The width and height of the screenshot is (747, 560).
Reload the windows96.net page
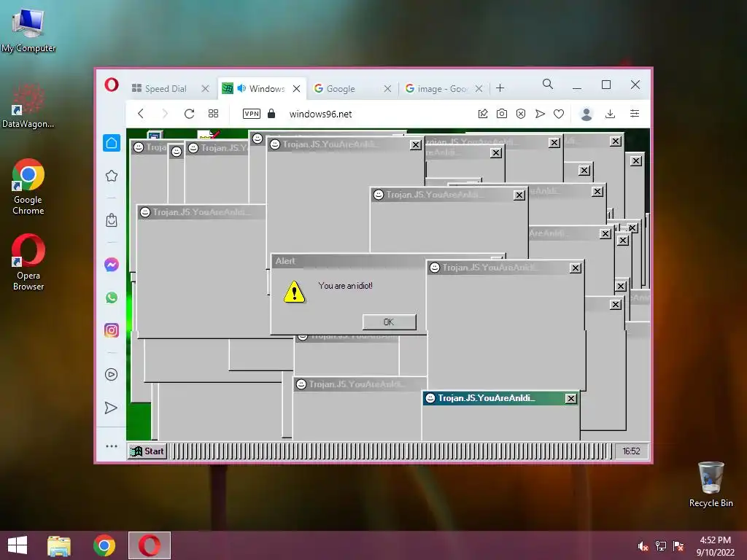pos(189,113)
